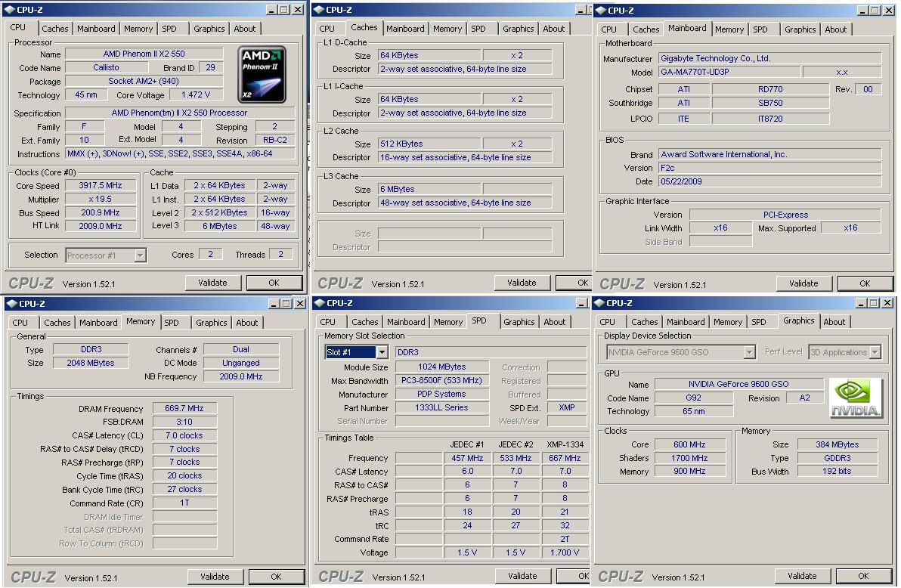901x588 pixels.
Task: Switch to Memory tab in the Mainboard-tab window
Action: (729, 29)
